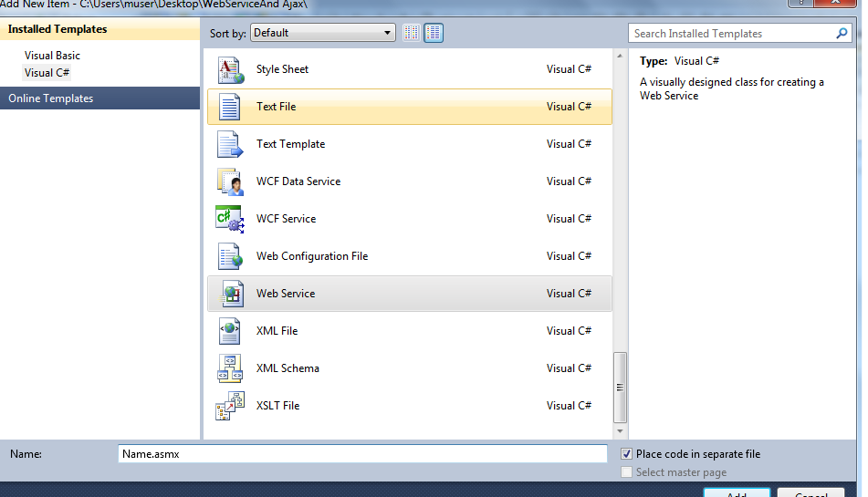The image size is (868, 497).
Task: Select the Web Service template icon
Action: 229,295
